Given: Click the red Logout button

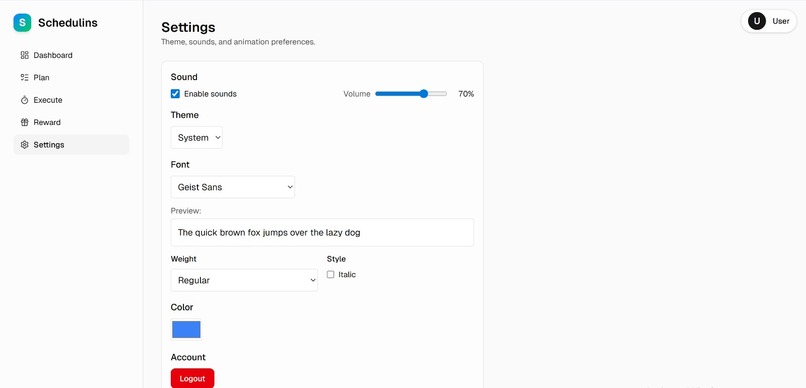Looking at the screenshot, I should 192,378.
